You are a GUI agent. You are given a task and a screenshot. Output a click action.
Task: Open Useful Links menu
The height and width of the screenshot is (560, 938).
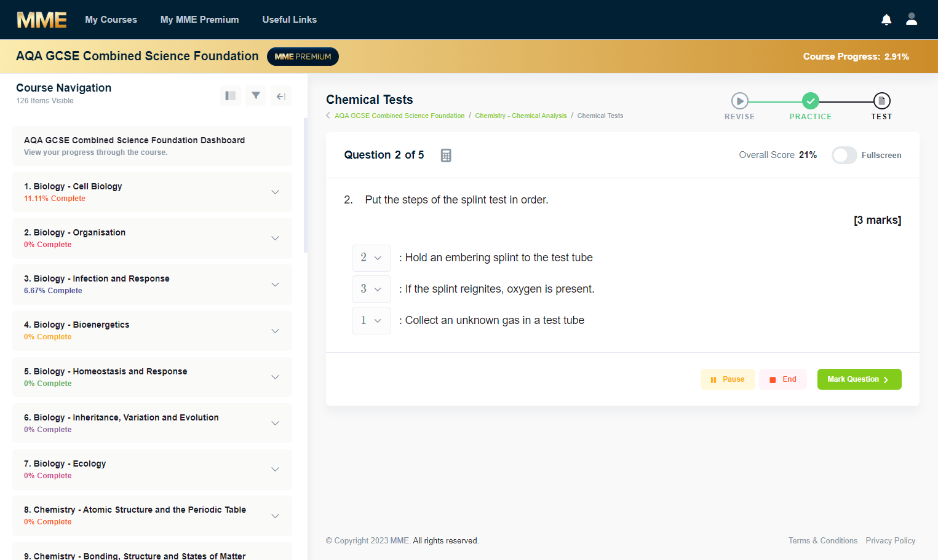click(289, 20)
